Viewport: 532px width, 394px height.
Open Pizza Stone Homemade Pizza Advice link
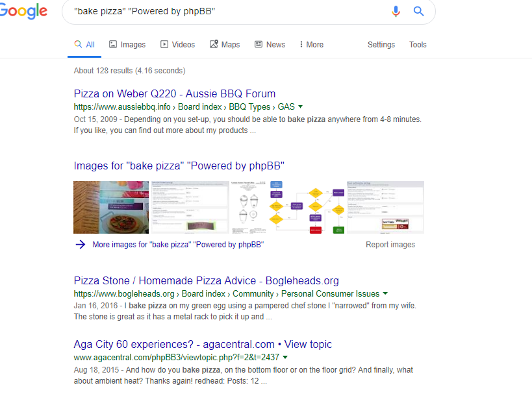pyautogui.click(x=207, y=281)
